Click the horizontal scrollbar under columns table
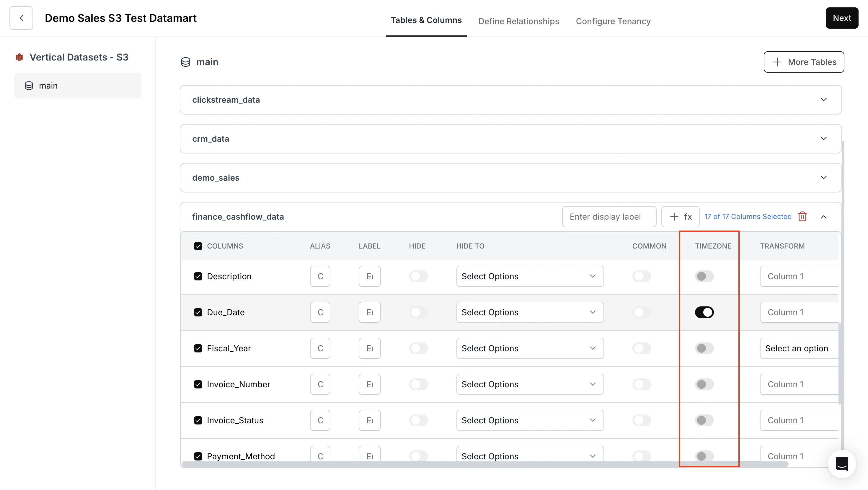This screenshot has width=868, height=490. pyautogui.click(x=485, y=464)
